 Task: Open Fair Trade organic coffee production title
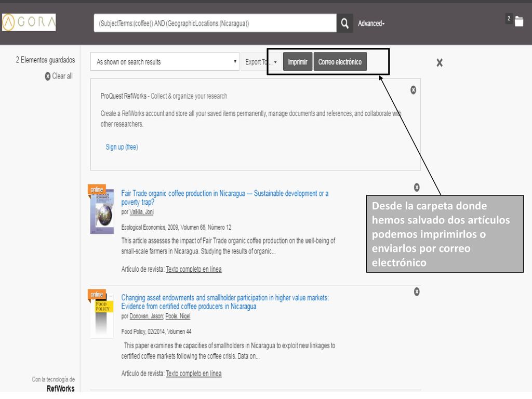point(224,197)
